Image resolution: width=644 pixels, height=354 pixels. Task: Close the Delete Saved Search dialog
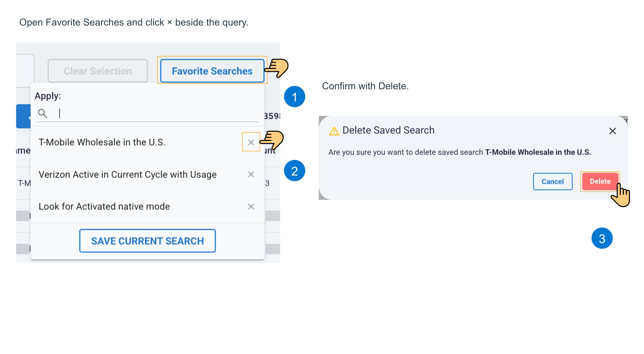tap(612, 131)
